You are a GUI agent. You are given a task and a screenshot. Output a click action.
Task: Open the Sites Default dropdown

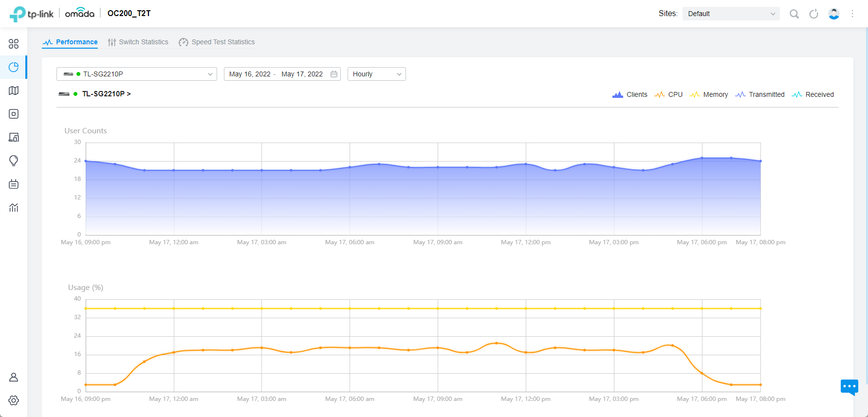tap(731, 14)
